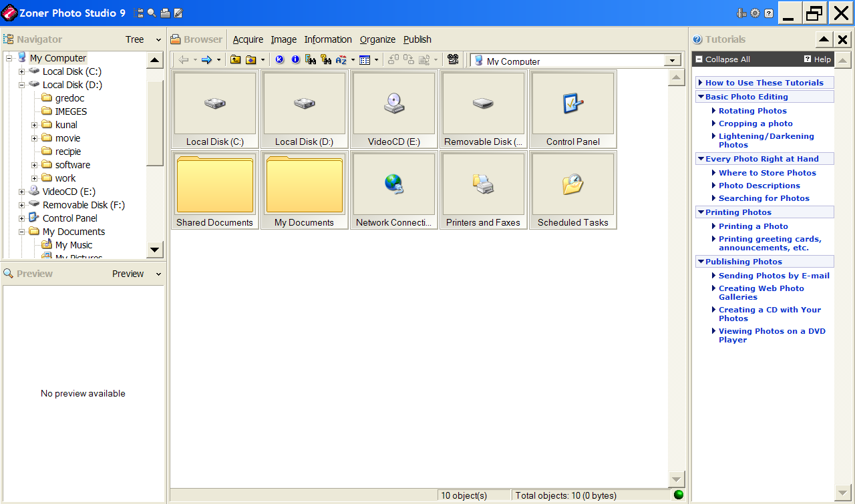The width and height of the screenshot is (855, 504).
Task: Click the A-Z sort toolbar icon
Action: pos(341,60)
